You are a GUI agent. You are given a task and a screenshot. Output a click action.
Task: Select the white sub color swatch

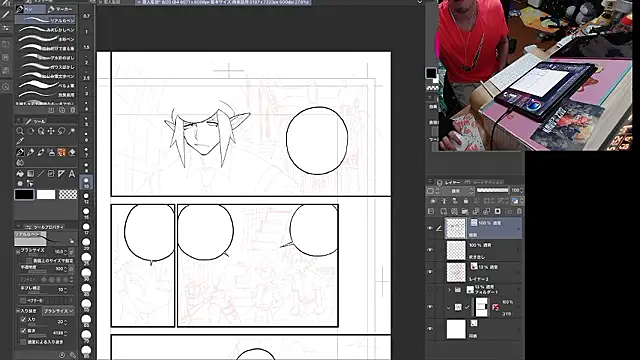[46, 195]
